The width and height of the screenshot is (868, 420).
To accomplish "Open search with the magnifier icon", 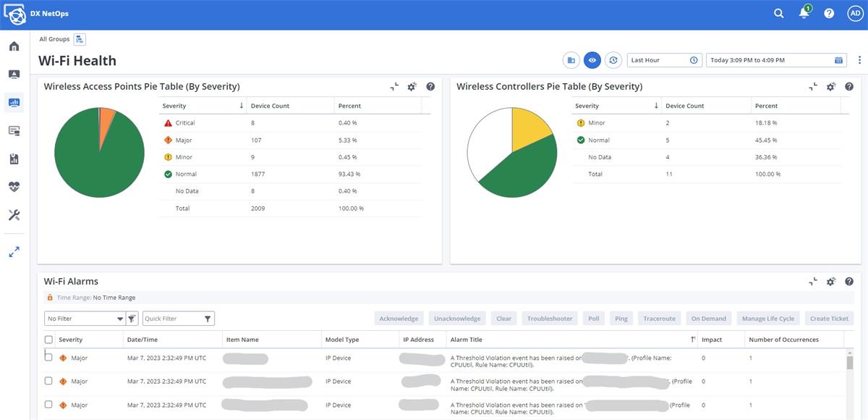I will tap(778, 13).
